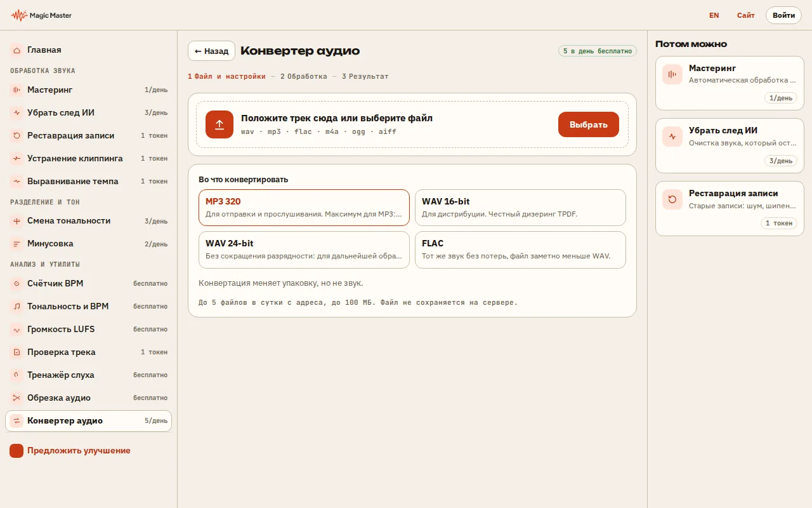812x508 pixels.
Task: Click the 'Во что конвертировать' label
Action: coord(243,180)
